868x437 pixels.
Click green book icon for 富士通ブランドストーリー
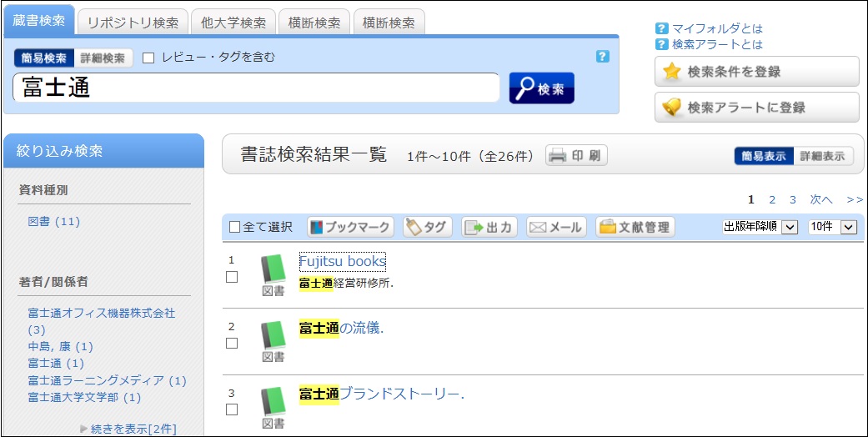pyautogui.click(x=273, y=403)
